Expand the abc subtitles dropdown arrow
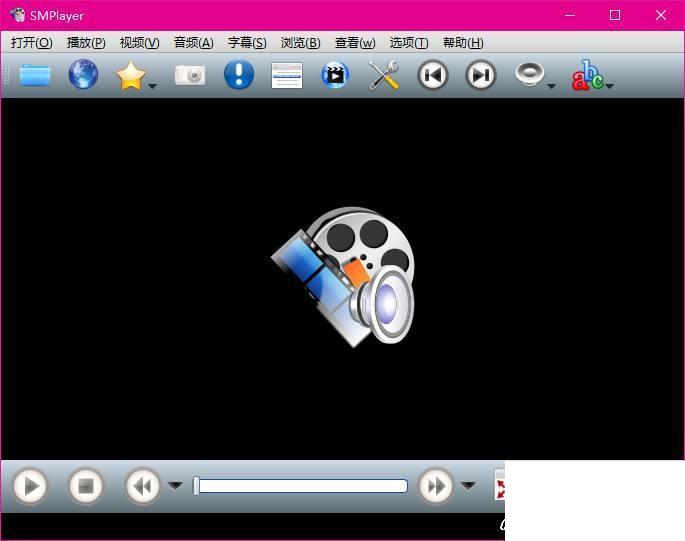 (x=609, y=86)
